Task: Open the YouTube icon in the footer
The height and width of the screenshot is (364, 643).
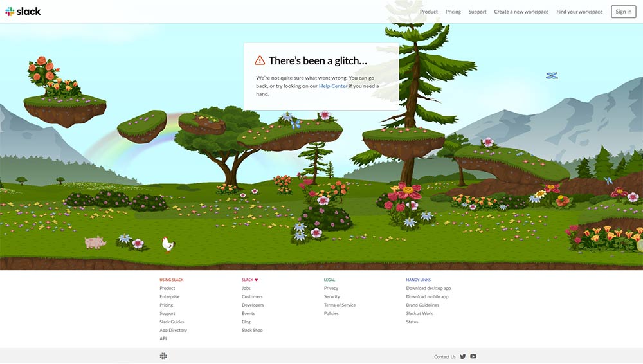Action: (473, 357)
